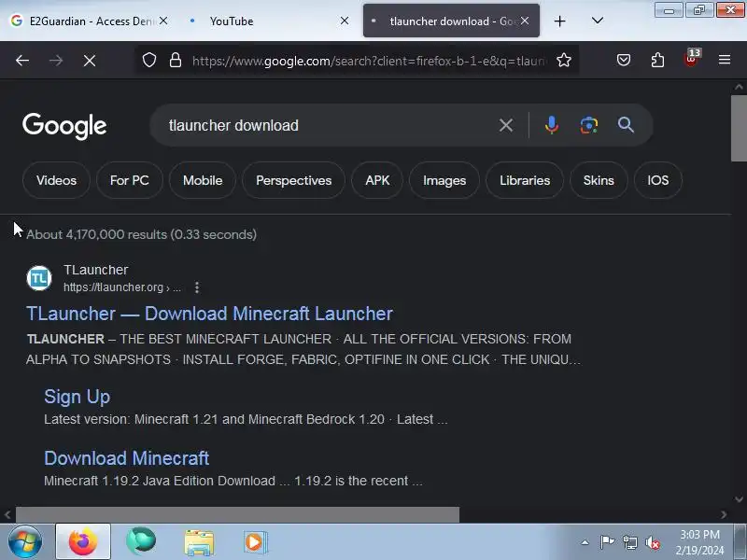Viewport: 747px width, 560px height.
Task: Open a new tab with plus button
Action: point(559,21)
